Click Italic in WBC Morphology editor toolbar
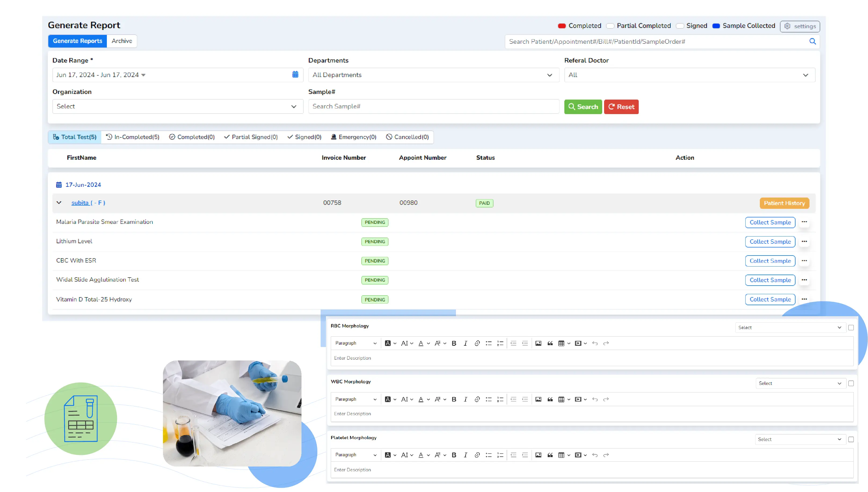The width and height of the screenshot is (868, 492). 466,399
